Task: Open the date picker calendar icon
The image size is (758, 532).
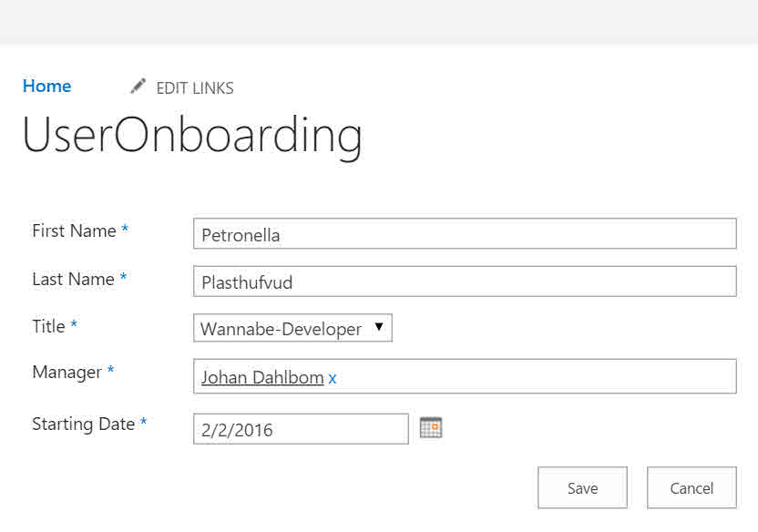Action: click(431, 427)
